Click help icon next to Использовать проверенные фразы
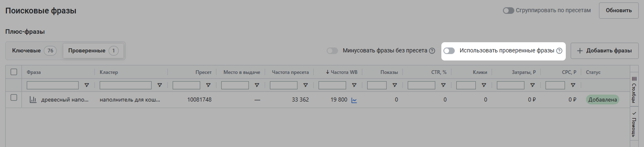 click(559, 51)
